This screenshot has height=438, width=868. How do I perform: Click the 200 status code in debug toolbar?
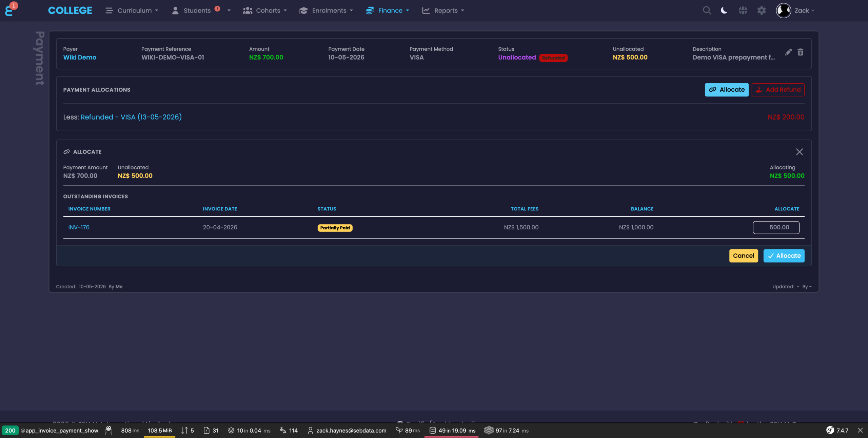[x=10, y=430]
